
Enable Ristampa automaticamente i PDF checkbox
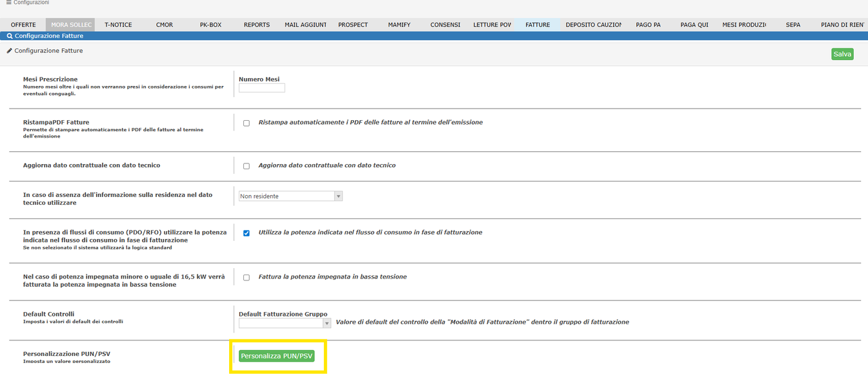(x=247, y=123)
